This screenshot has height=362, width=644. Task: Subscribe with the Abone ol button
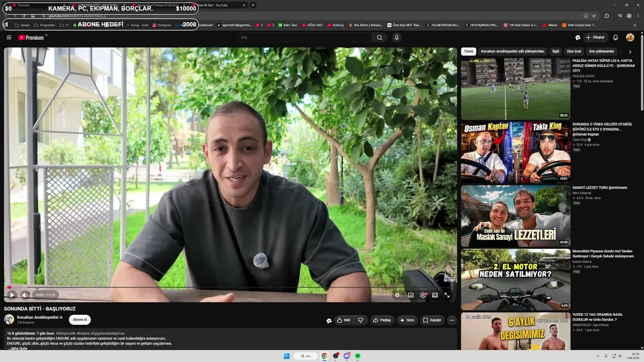[79, 320]
